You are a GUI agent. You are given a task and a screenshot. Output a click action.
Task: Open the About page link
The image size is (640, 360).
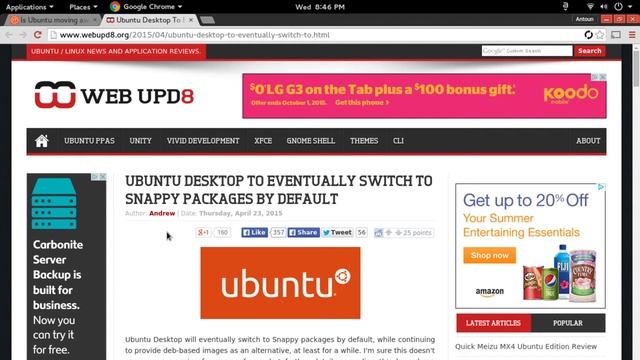(588, 141)
